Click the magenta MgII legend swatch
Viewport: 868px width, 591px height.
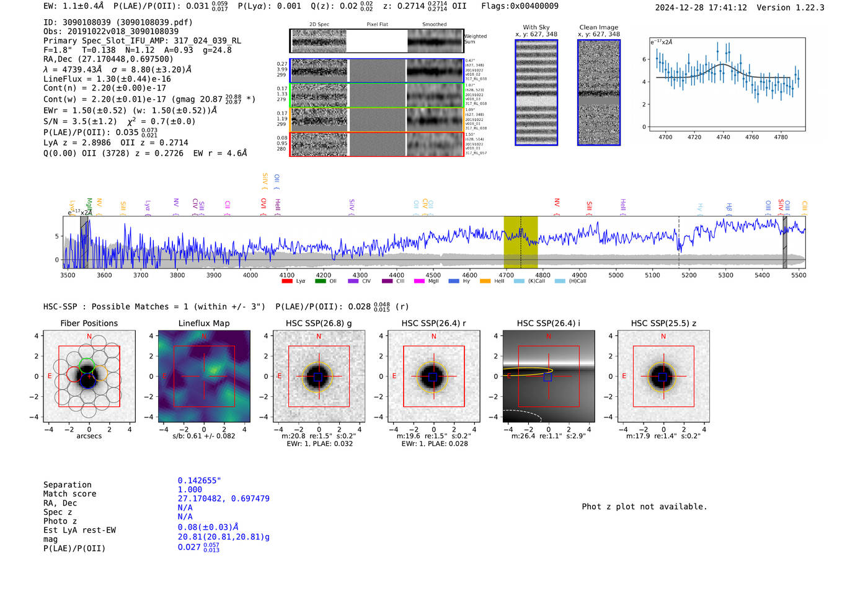coord(419,281)
